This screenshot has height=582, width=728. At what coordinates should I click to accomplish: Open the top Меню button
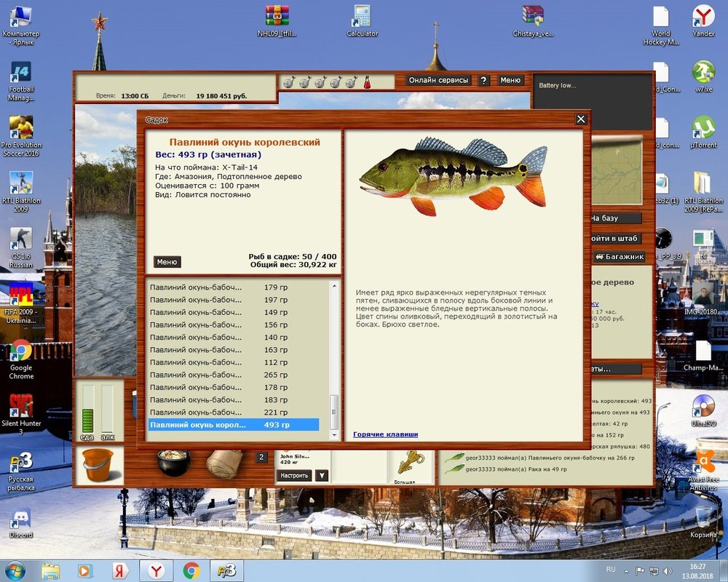coord(510,80)
